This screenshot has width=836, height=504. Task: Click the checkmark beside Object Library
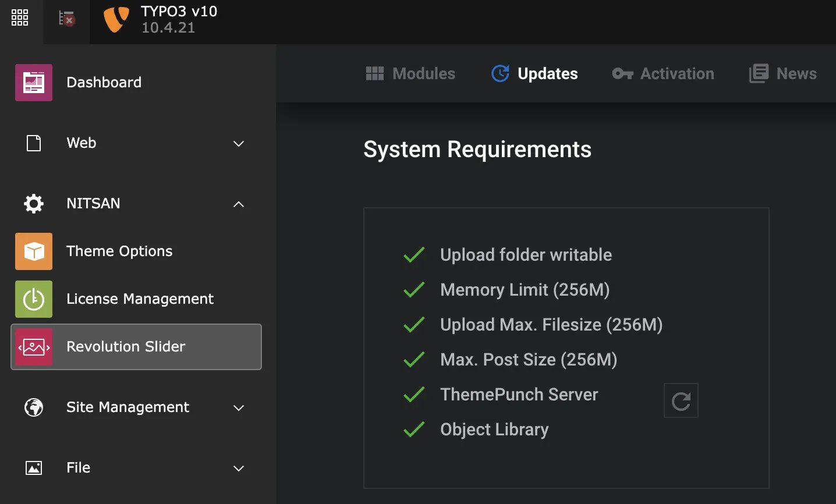pos(414,430)
